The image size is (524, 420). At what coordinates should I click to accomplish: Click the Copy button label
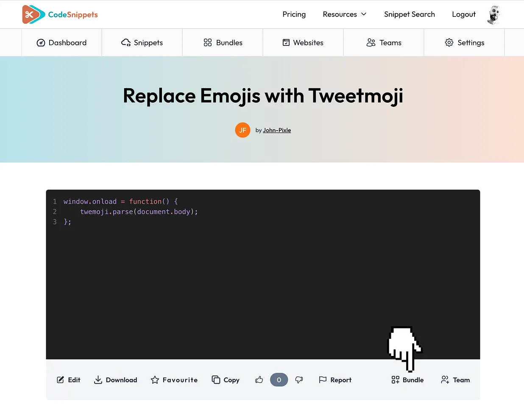[x=231, y=380]
